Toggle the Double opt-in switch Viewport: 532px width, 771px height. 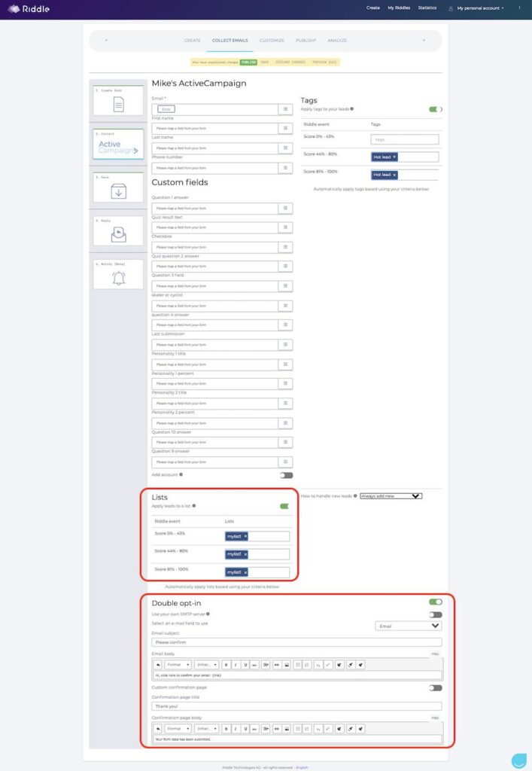tap(435, 602)
